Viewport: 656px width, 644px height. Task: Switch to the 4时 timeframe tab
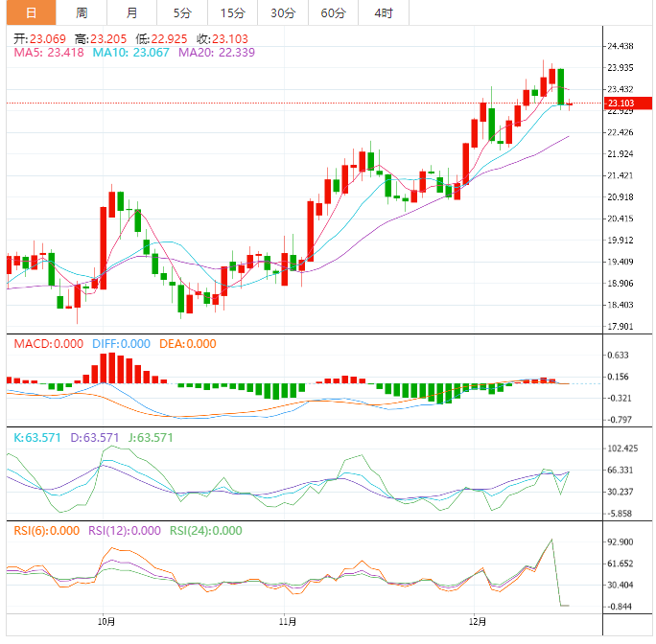[383, 12]
